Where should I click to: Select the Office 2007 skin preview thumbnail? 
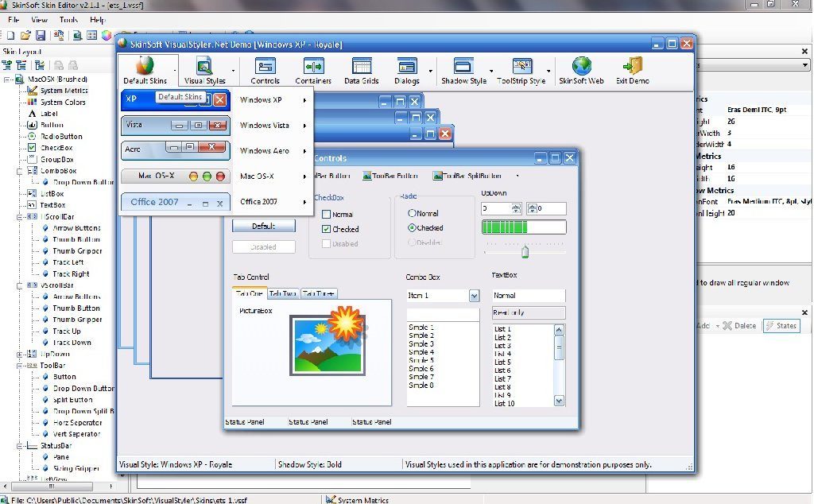[176, 202]
